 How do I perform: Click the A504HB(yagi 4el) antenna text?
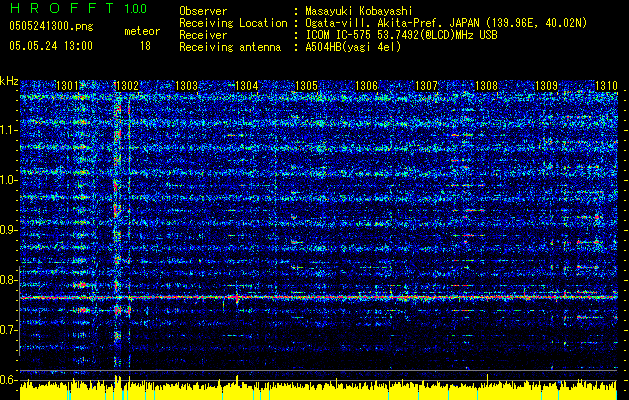pyautogui.click(x=353, y=47)
